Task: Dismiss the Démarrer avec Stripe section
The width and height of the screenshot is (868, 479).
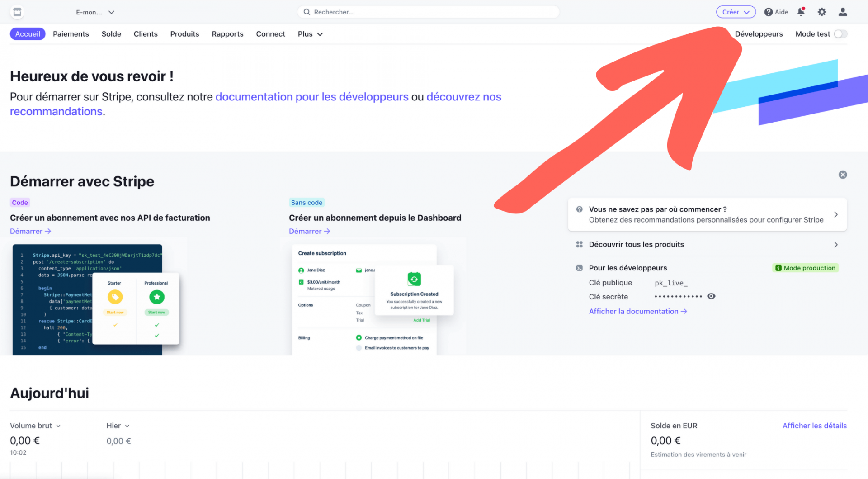Action: pos(843,175)
